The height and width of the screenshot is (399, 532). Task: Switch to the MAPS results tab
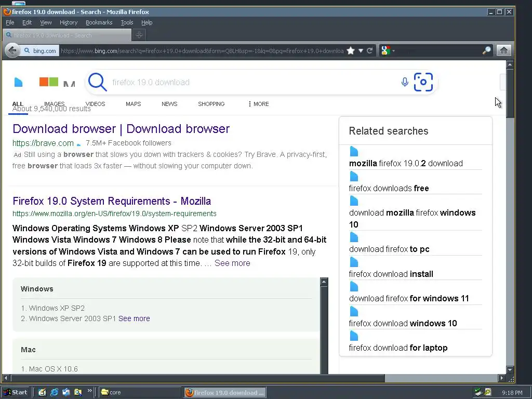click(133, 104)
